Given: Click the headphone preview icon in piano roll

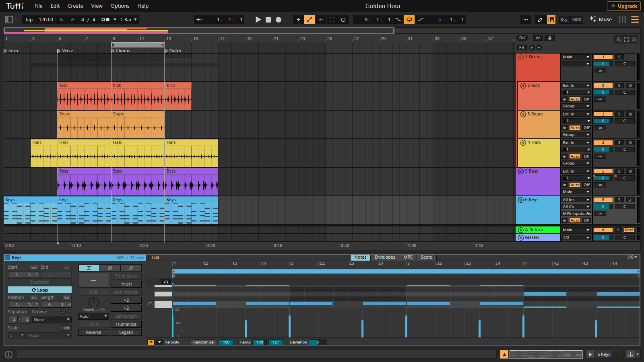Looking at the screenshot, I should click(x=166, y=282).
